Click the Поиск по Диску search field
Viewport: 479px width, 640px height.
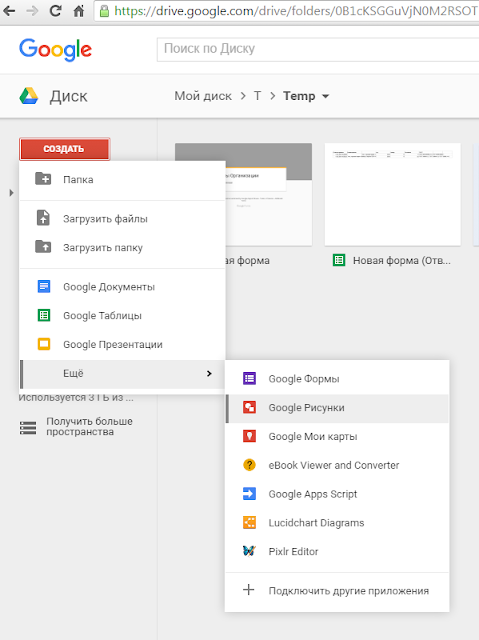pyautogui.click(x=318, y=49)
